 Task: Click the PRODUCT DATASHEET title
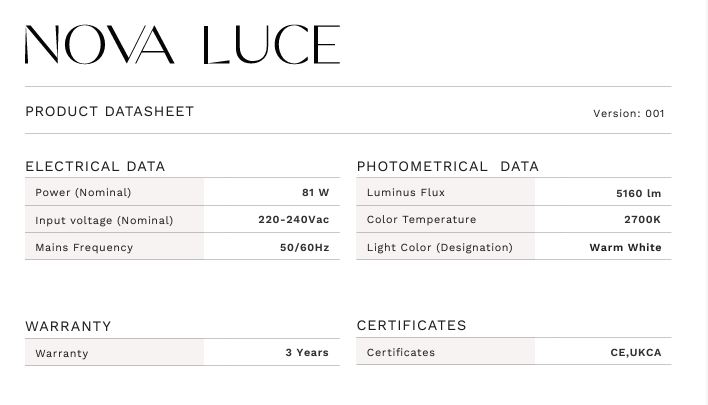point(110,112)
